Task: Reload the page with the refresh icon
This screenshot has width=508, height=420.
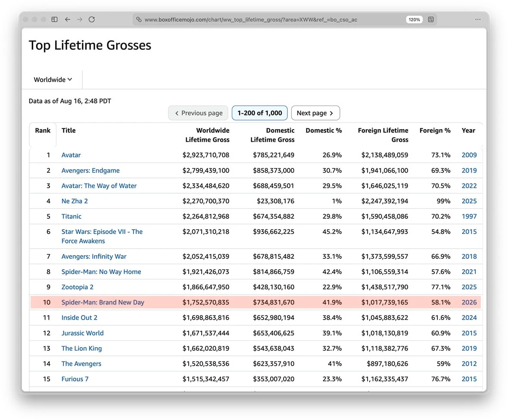Action: pyautogui.click(x=92, y=19)
